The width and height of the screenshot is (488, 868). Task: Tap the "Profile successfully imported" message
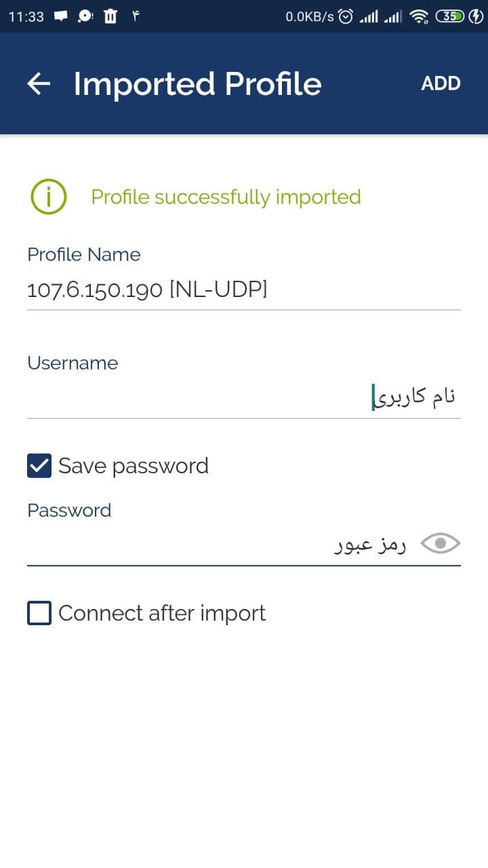pyautogui.click(x=226, y=197)
